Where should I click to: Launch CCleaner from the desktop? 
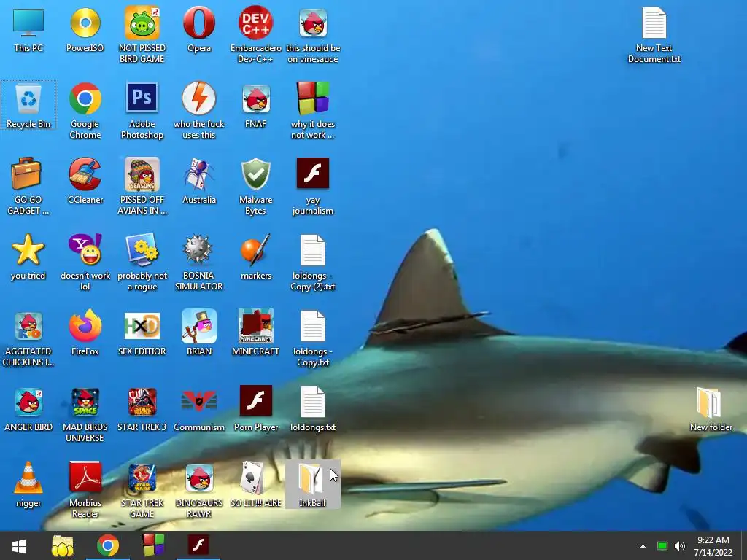[x=85, y=182]
